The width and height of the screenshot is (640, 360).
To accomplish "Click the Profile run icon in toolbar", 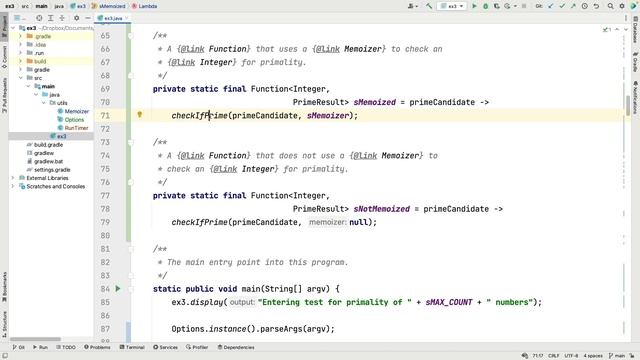I will coord(507,6).
